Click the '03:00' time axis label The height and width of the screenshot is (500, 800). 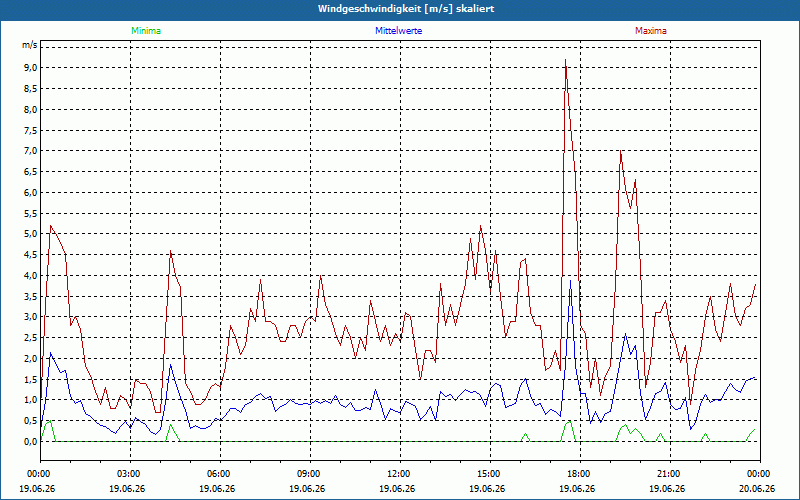point(130,474)
